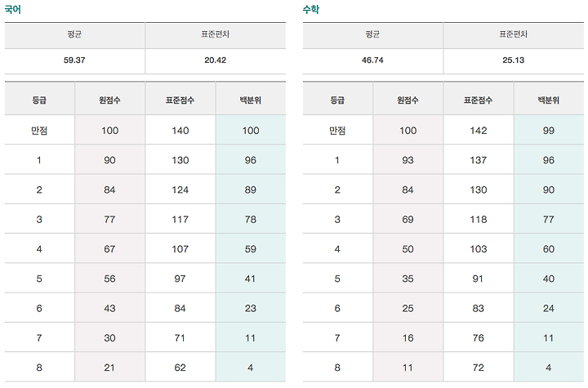
Task: Click 수학 grade 2 표준점수 130
Action: (x=478, y=190)
